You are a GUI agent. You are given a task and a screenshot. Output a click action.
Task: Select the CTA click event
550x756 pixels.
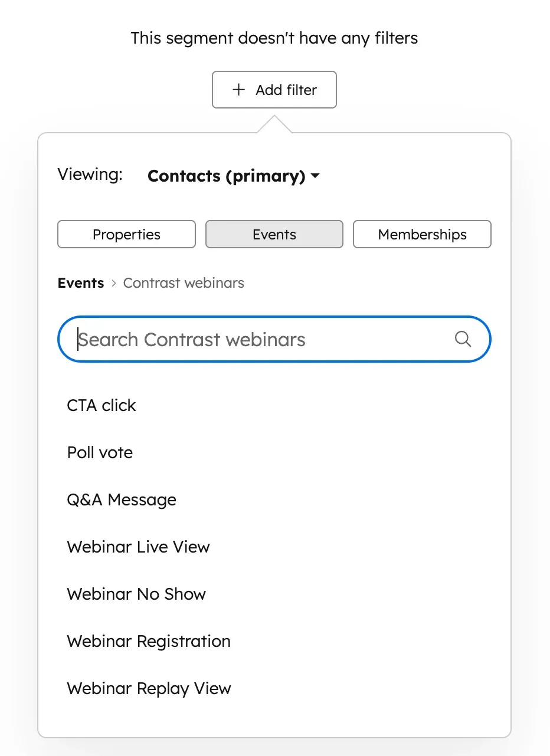[x=101, y=405]
